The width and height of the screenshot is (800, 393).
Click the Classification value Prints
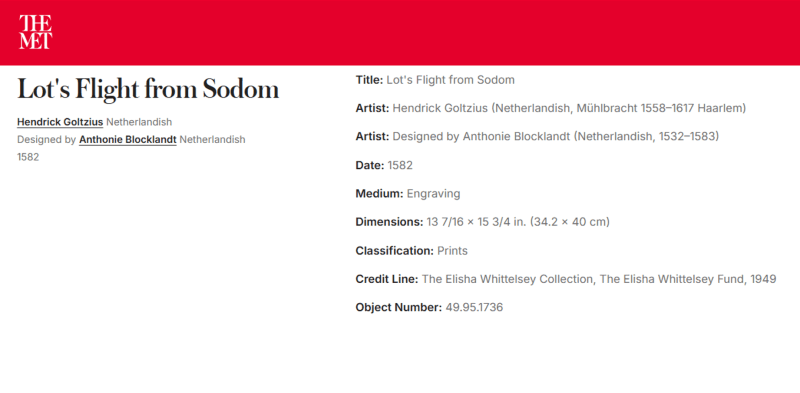[453, 251]
